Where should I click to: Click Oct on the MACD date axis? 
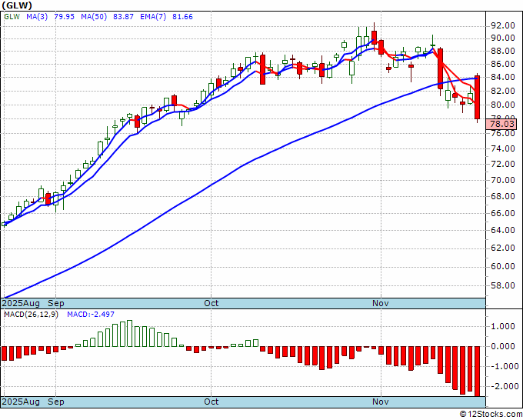click(x=212, y=402)
